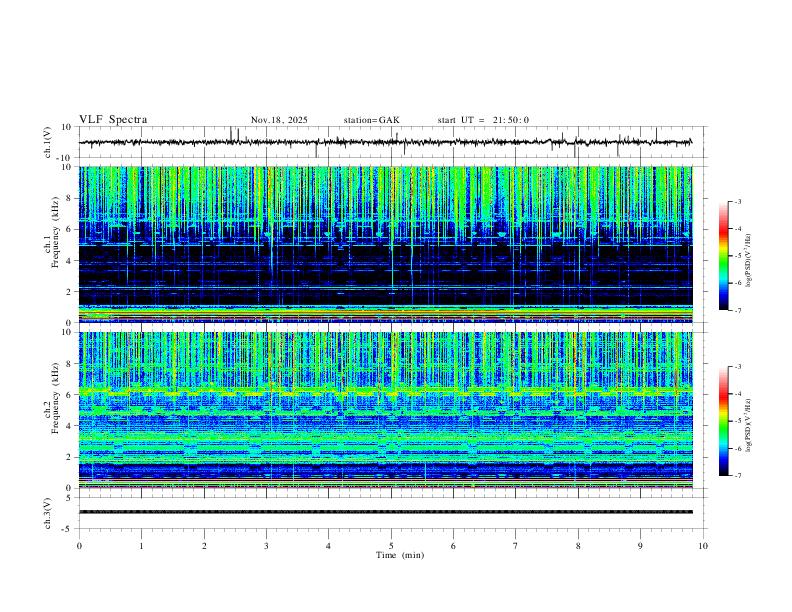The image size is (792, 612).
Task: Click the ch.3(V) waveform trace
Action: (x=385, y=512)
